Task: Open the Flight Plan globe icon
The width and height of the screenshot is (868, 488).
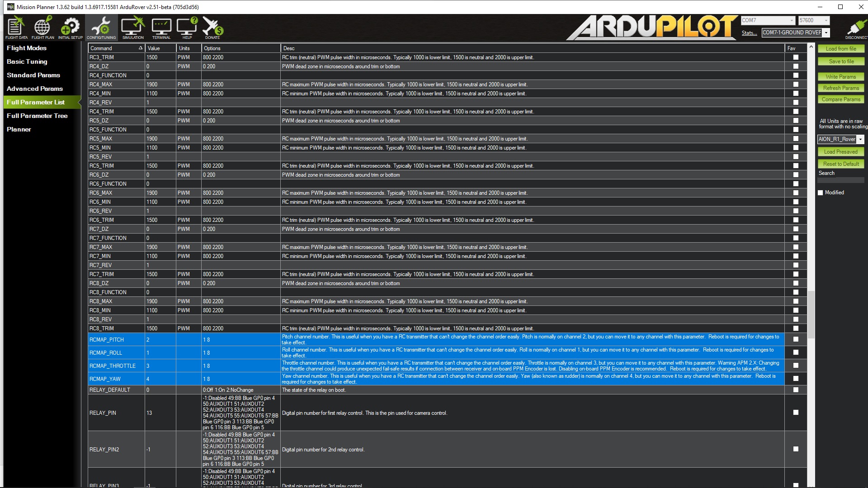Action: pos(42,27)
